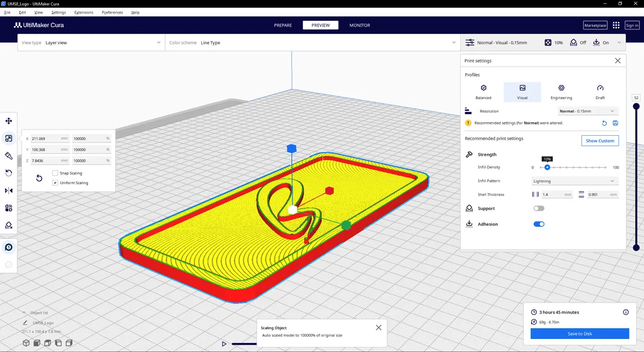
Task: Click the X dimension mm field
Action: pyautogui.click(x=49, y=139)
